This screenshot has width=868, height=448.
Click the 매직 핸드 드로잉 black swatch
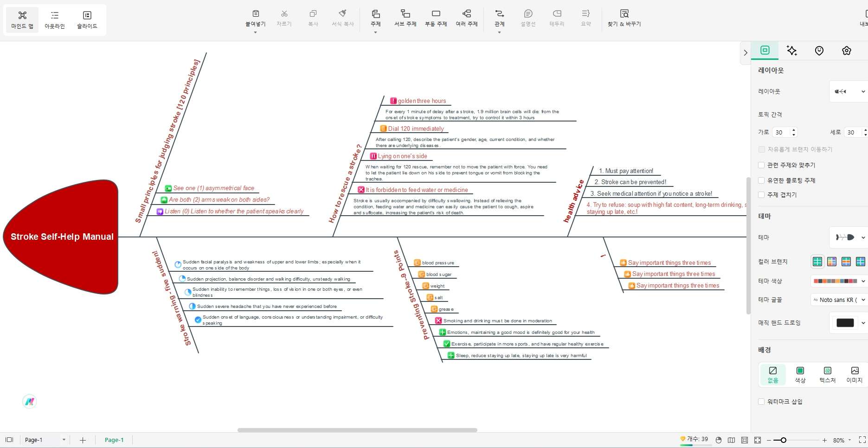pos(845,323)
